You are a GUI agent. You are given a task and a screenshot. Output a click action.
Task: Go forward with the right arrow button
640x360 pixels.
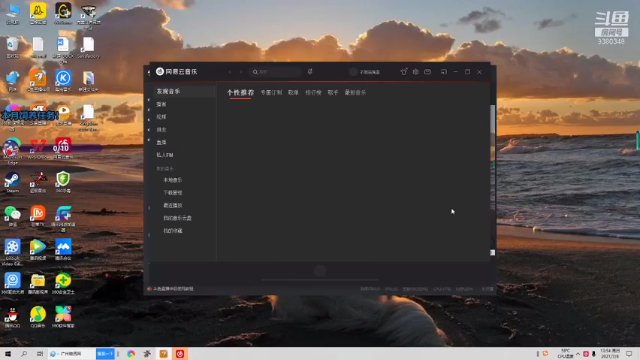pos(241,72)
